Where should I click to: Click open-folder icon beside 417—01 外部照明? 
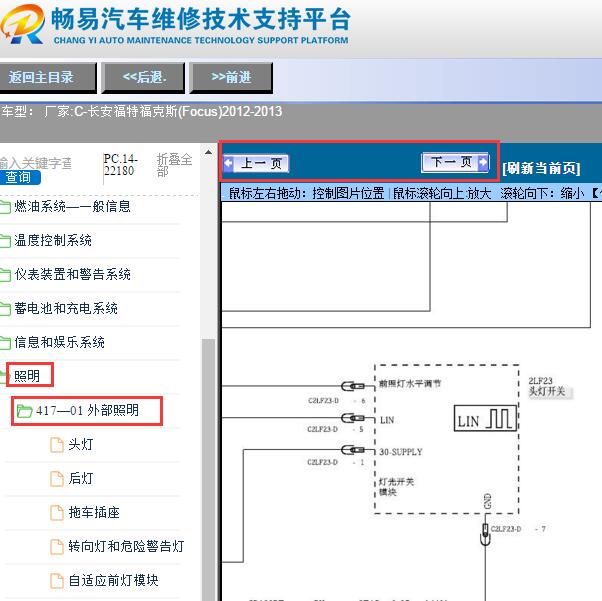tap(25, 411)
